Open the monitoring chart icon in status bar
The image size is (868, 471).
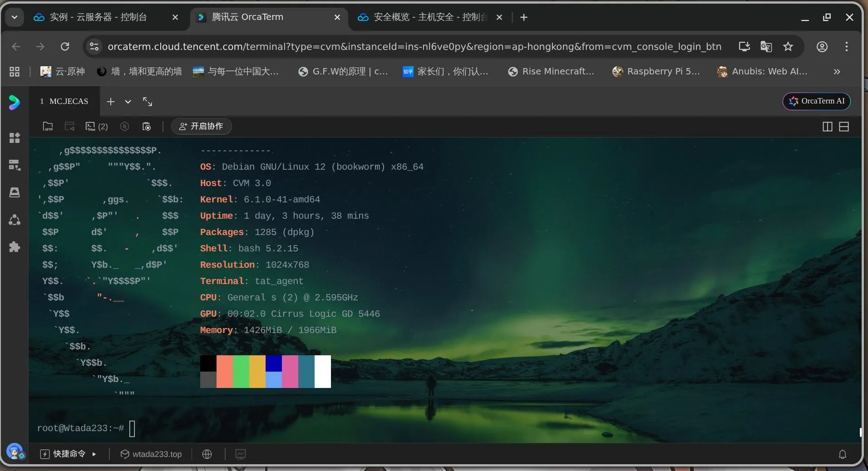tap(241, 454)
